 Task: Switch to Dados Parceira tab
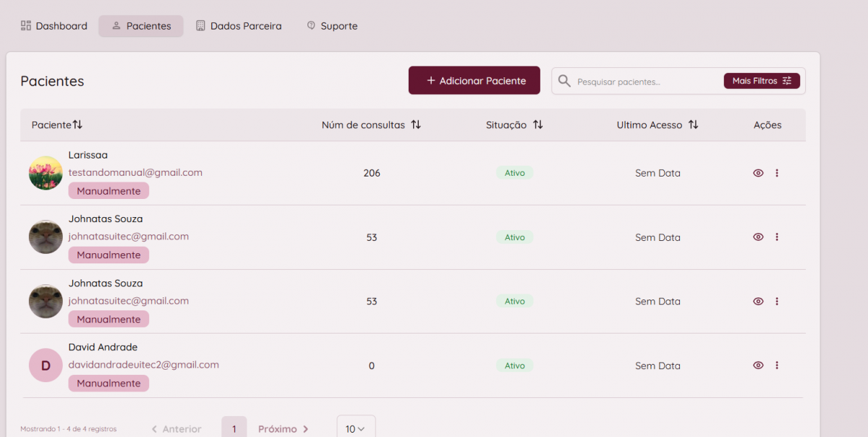point(239,26)
